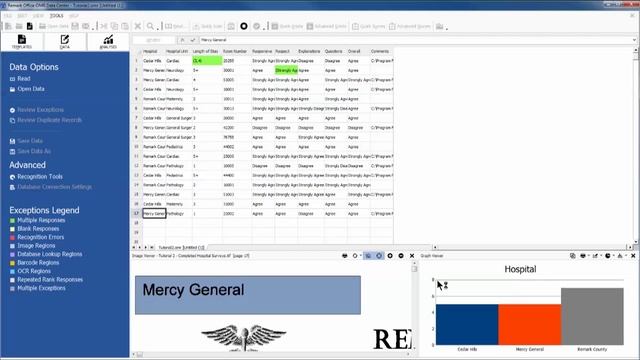The height and width of the screenshot is (360, 640).
Task: Toggle second highlighted Image Viewer mode button
Action: coord(379,256)
